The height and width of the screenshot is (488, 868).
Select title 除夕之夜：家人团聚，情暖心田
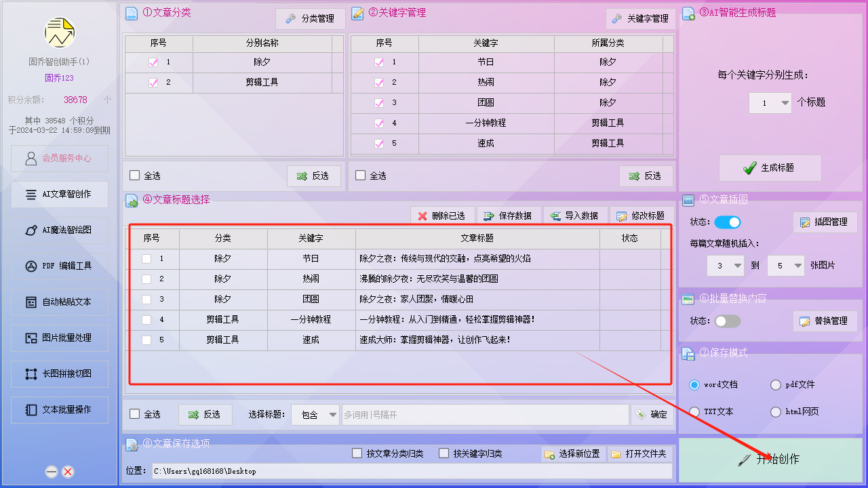point(416,299)
